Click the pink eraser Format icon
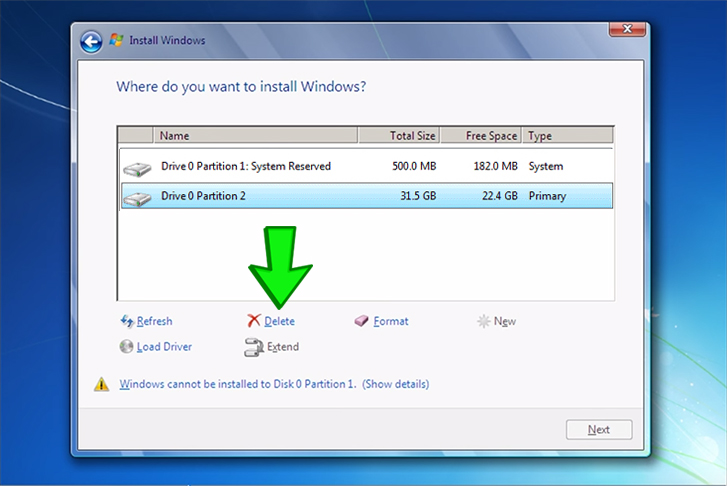This screenshot has width=727, height=486. click(x=361, y=321)
